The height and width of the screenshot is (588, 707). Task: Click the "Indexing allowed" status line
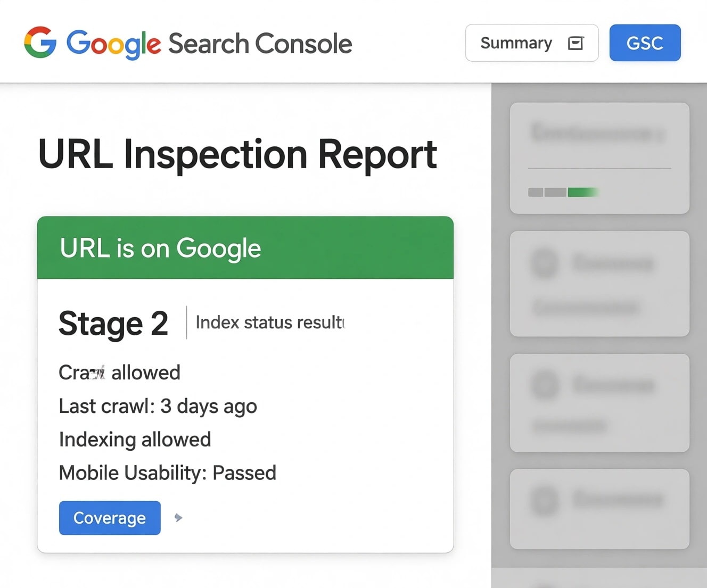(x=134, y=439)
